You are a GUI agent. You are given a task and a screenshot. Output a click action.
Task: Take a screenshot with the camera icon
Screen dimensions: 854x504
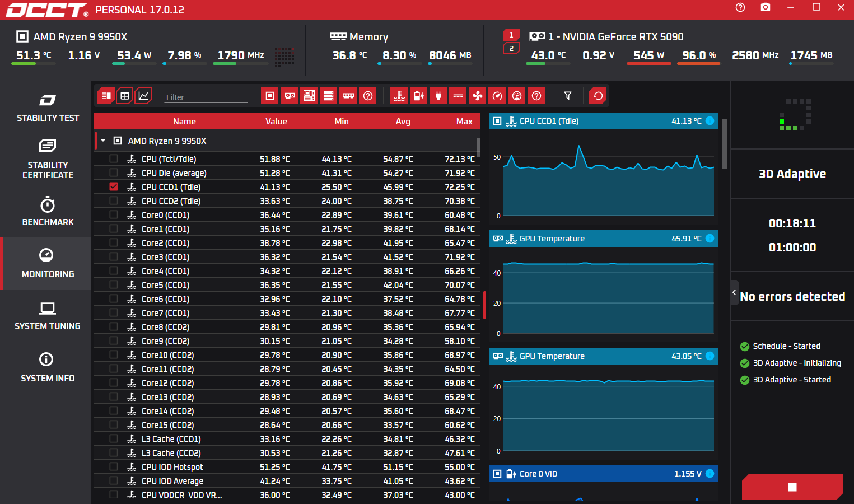pyautogui.click(x=766, y=7)
